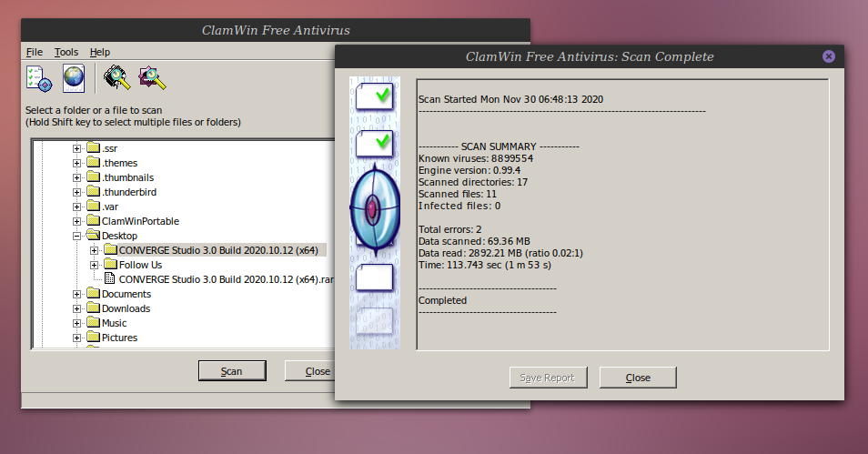The width and height of the screenshot is (868, 454).
Task: Click the Scanned directories: 17 line
Action: (473, 182)
